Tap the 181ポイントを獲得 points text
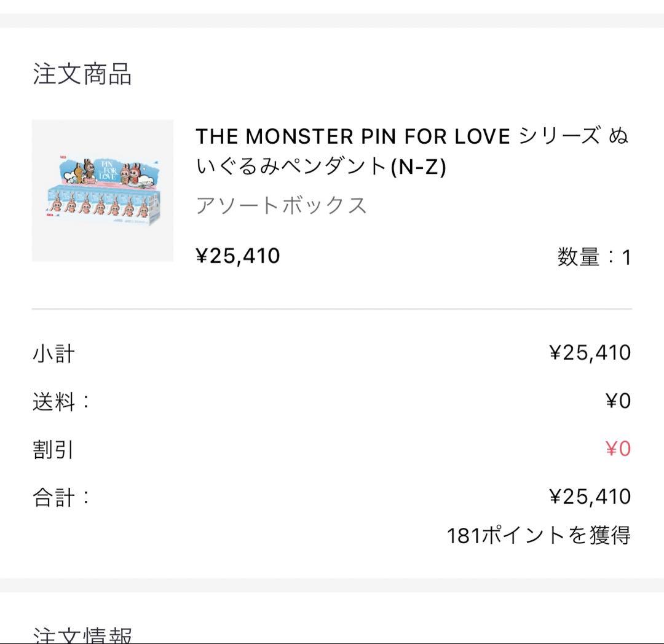The height and width of the screenshot is (644, 664). 539,535
